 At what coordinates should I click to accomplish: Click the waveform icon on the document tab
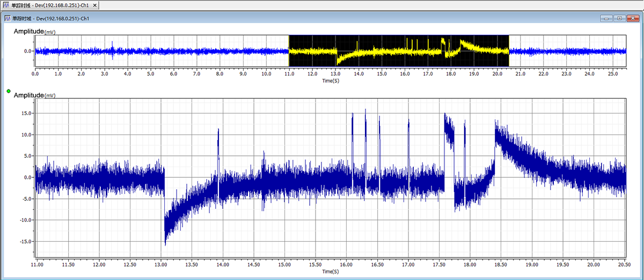[x=6, y=5]
